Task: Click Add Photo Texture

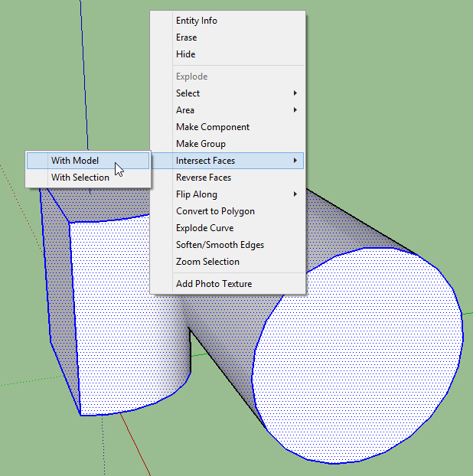Action: click(214, 284)
